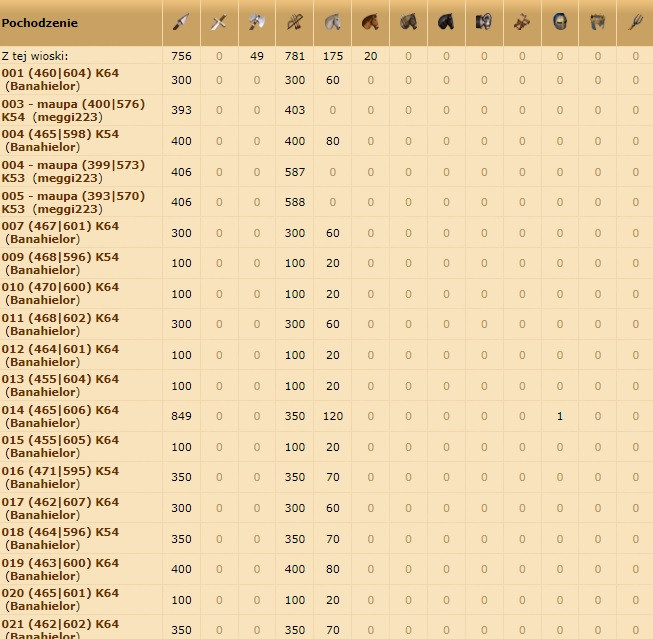Select the 781 archer count cell
Image resolution: width=653 pixels, height=639 pixels.
coord(295,56)
